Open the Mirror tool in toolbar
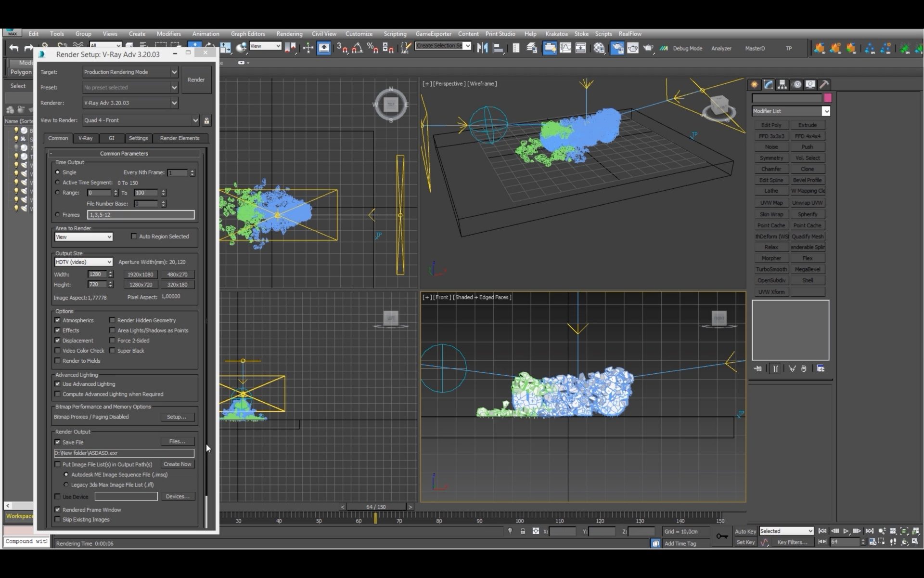 click(482, 48)
